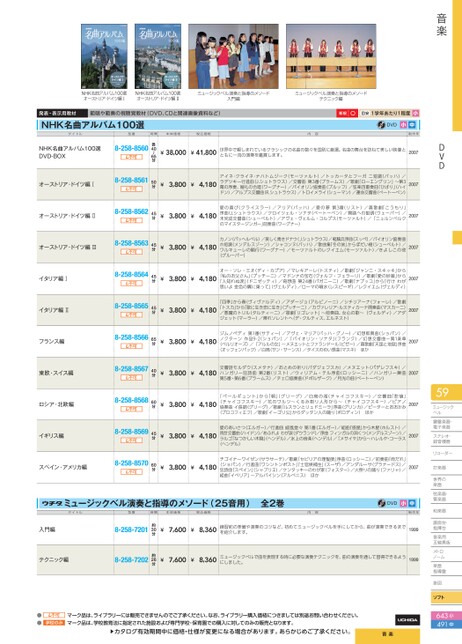Select the ソフト side index tab
The height and width of the screenshot is (644, 462).
tap(446, 597)
